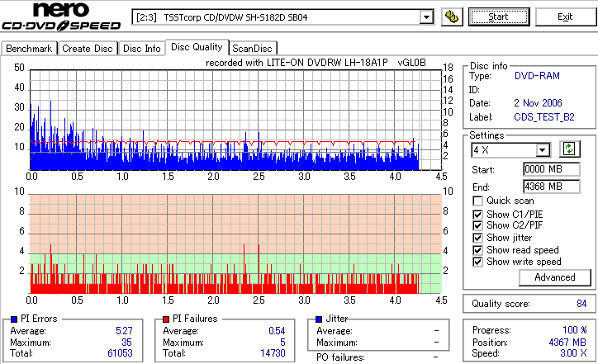Switch to the Benchmark tab
Viewport: 598px width, 364px height.
(29, 49)
